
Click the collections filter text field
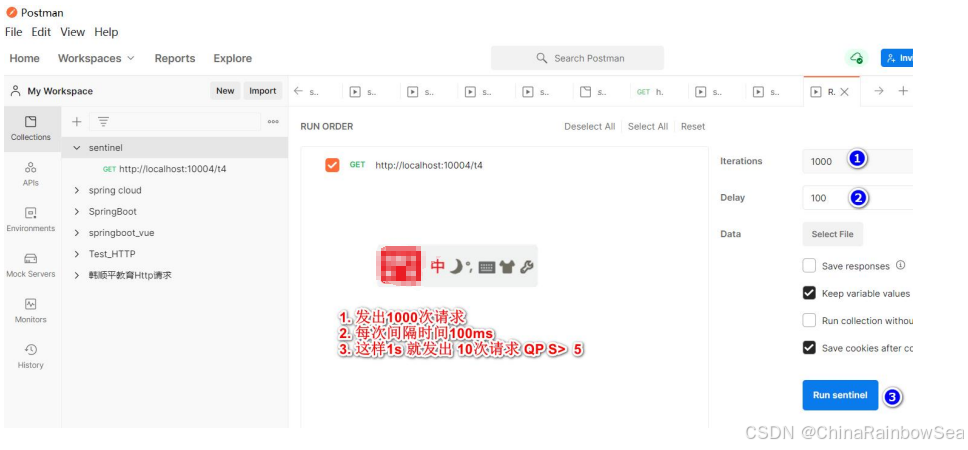175,122
